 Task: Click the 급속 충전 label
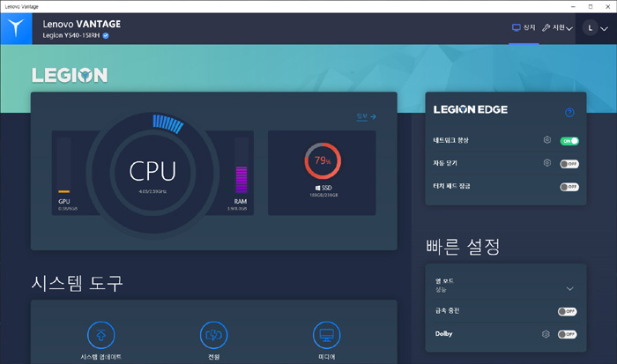point(447,311)
